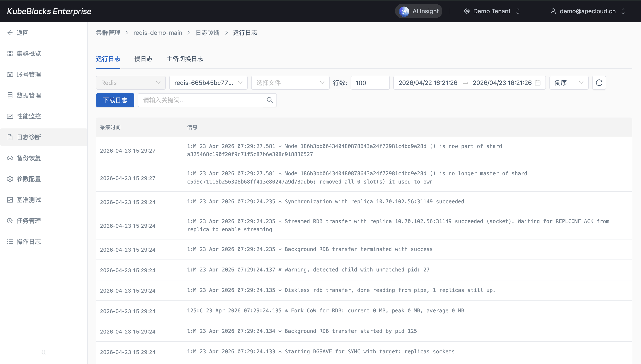Click the 下载日志 button
641x364 pixels.
tap(115, 100)
